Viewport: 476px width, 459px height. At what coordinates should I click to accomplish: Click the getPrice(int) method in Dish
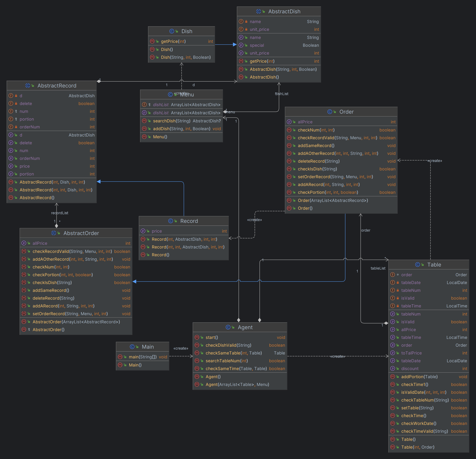[x=173, y=41]
